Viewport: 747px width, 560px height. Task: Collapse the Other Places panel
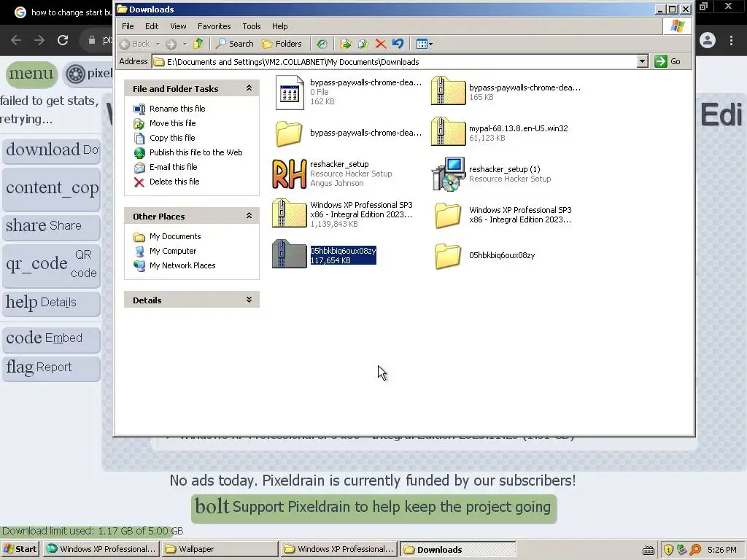point(249,216)
